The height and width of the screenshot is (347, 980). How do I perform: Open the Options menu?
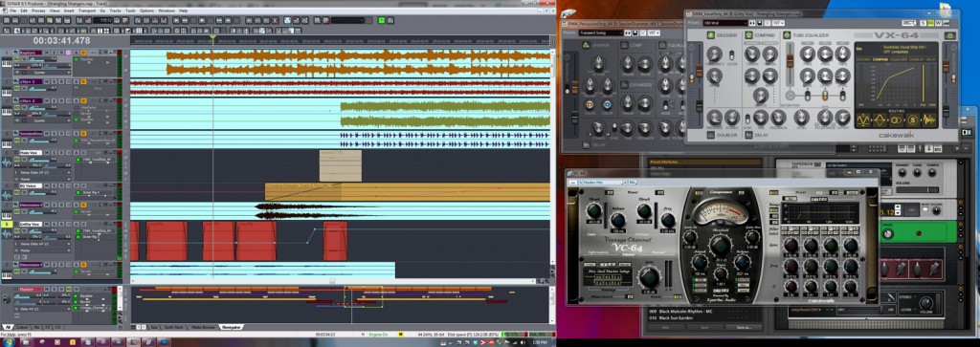point(146,11)
